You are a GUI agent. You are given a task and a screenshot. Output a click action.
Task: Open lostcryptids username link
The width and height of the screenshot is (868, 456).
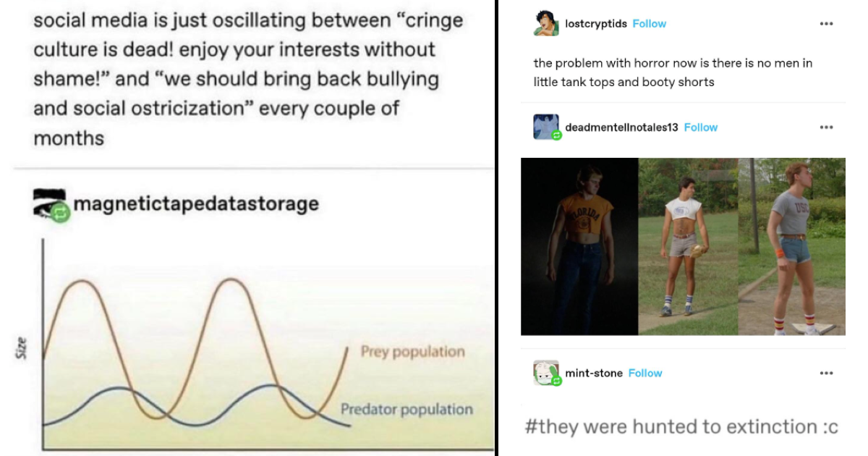click(595, 24)
